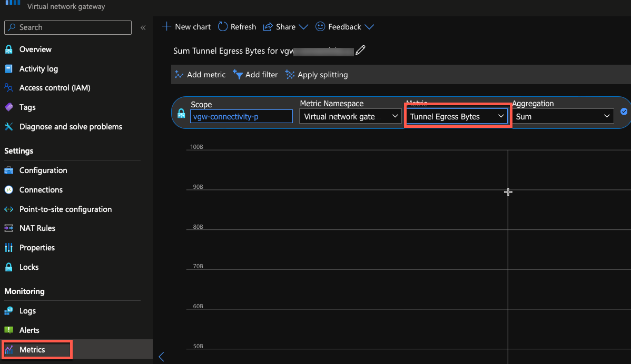Click Add metric button
Screen dimensions: 631x364
click(x=200, y=75)
